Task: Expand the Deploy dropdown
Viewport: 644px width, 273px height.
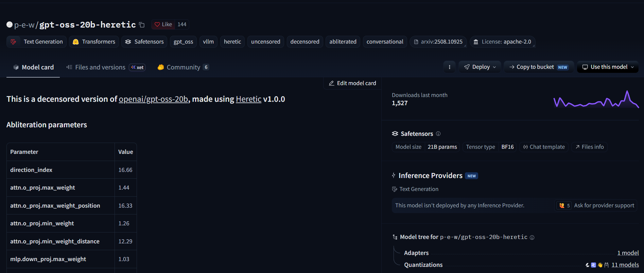Action: [x=480, y=67]
